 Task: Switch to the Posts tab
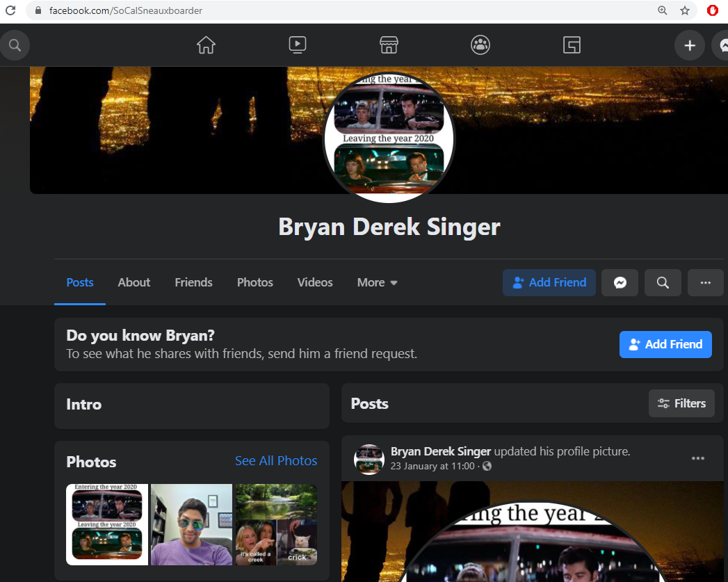pyautogui.click(x=80, y=282)
